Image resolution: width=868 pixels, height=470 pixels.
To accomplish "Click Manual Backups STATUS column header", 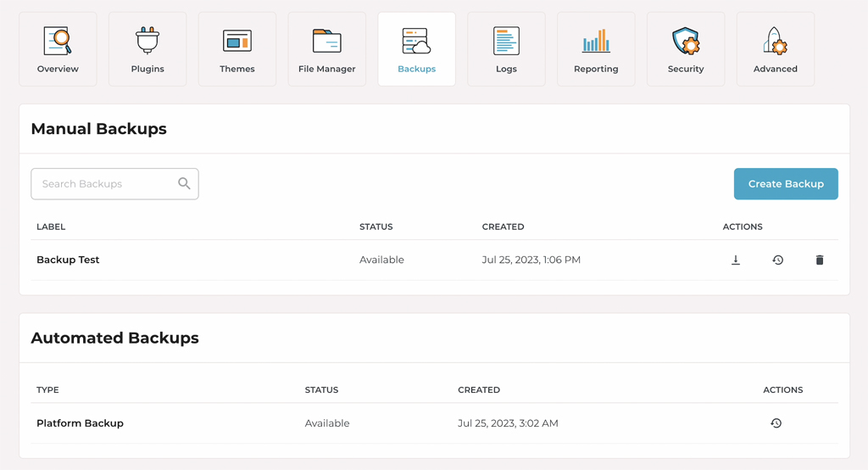I will tap(376, 227).
